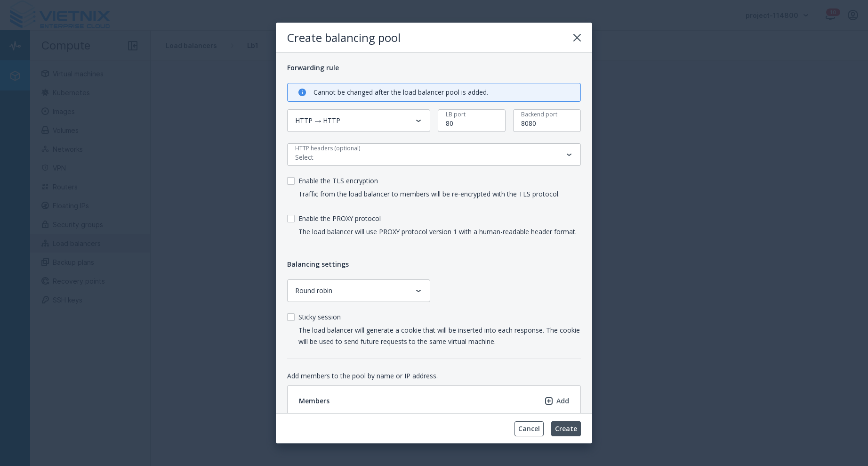The height and width of the screenshot is (466, 868).
Task: Open the Round robin algorithm dropdown
Action: (358, 291)
